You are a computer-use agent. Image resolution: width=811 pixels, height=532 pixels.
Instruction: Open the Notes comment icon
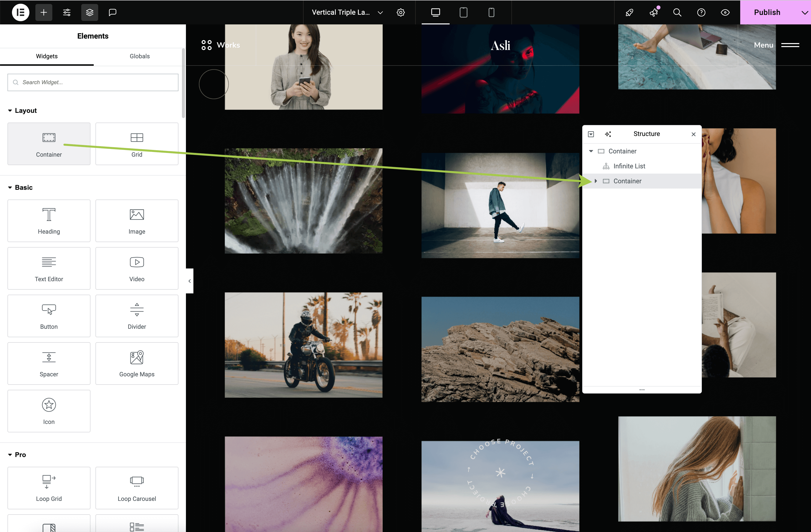(112, 13)
